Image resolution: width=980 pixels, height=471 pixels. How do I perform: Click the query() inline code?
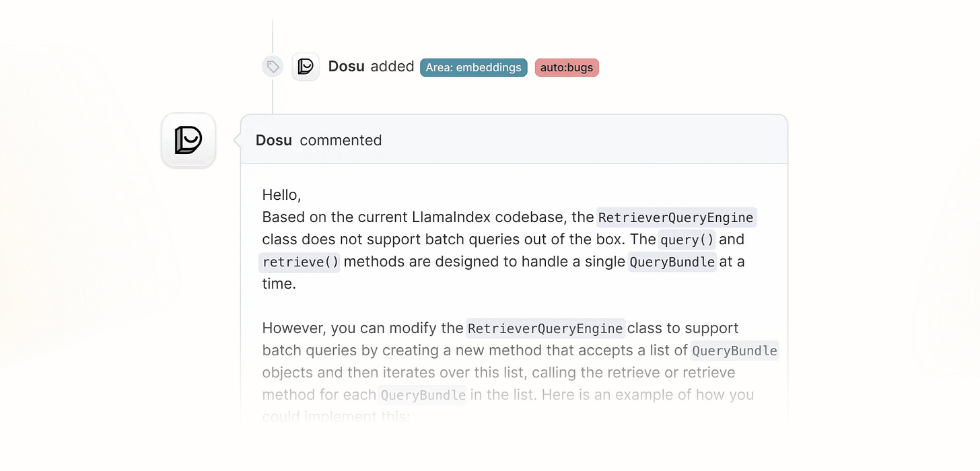[x=687, y=240]
